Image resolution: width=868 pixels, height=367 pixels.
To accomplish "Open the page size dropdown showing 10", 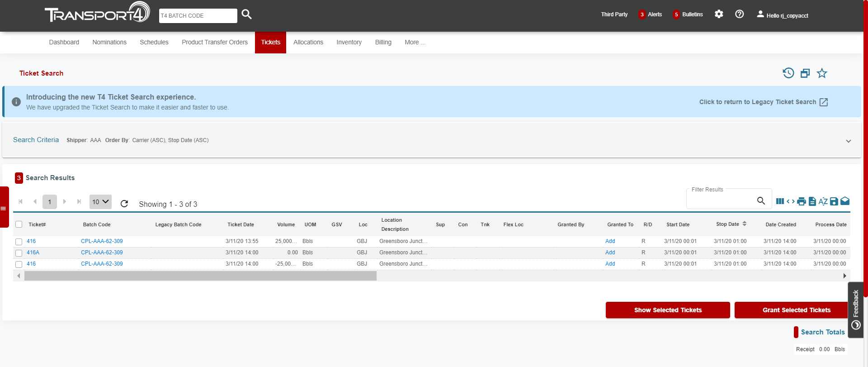I will pos(100,202).
